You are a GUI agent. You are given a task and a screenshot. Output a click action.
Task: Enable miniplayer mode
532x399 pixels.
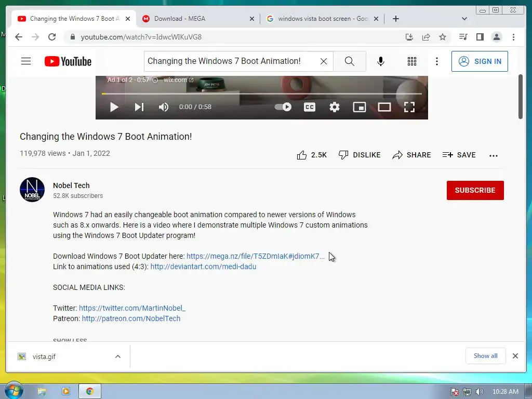(x=360, y=107)
